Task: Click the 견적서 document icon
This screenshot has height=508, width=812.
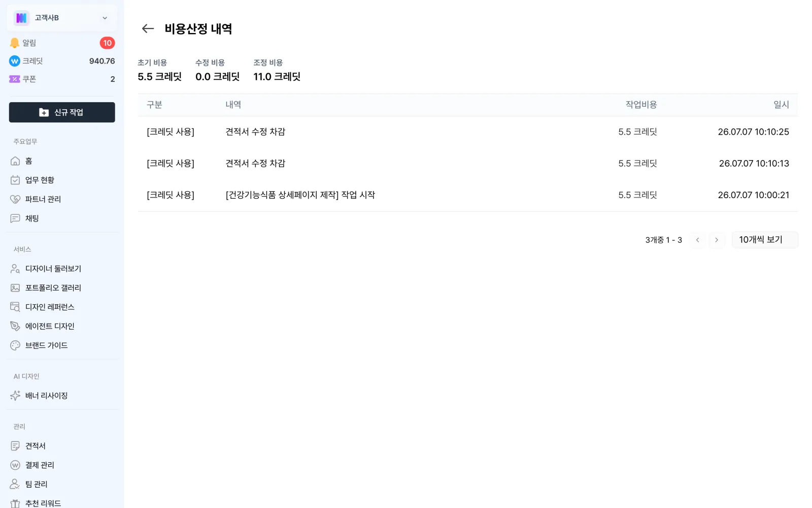Action: click(x=15, y=446)
